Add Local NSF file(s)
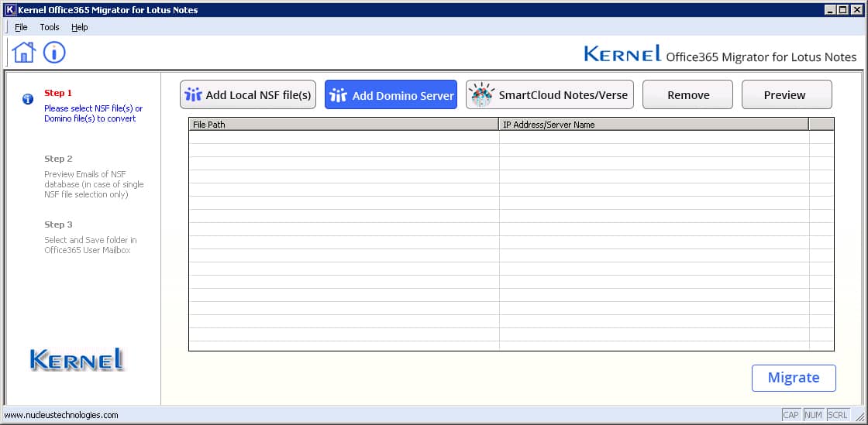Image resolution: width=868 pixels, height=425 pixels. (248, 95)
